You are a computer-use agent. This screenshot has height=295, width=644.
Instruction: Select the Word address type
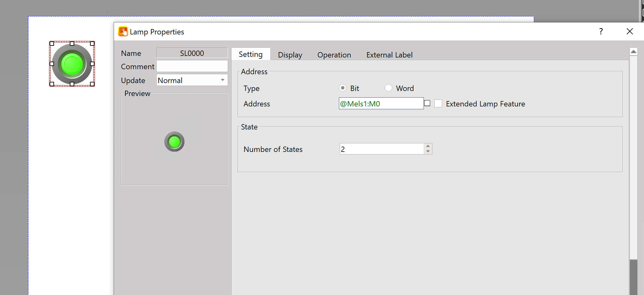pos(388,88)
